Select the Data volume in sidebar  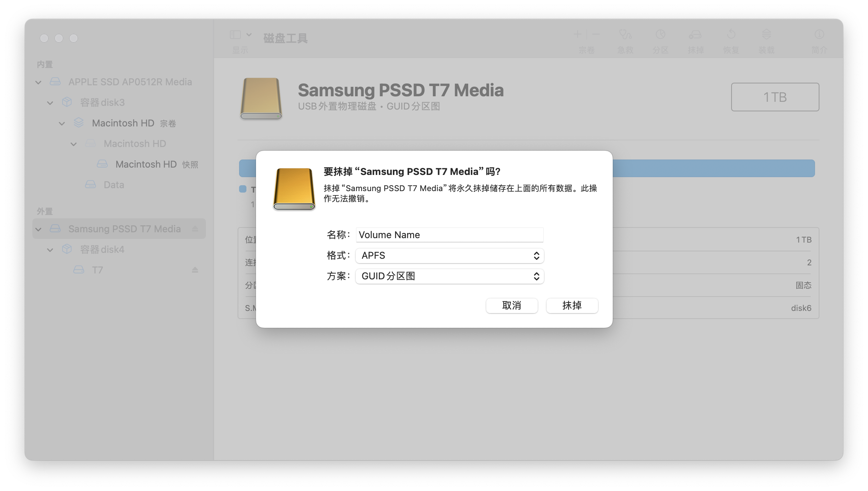114,185
